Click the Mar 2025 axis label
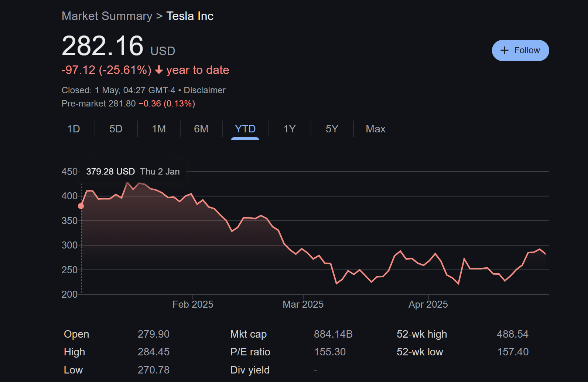This screenshot has width=588, height=382. (x=303, y=304)
